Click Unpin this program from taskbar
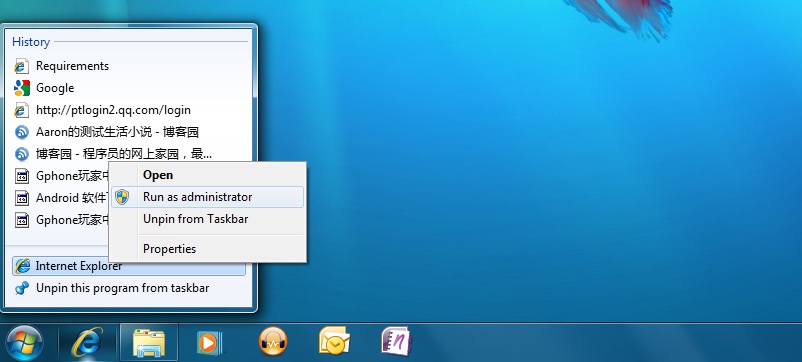The height and width of the screenshot is (362, 802). pos(128,288)
